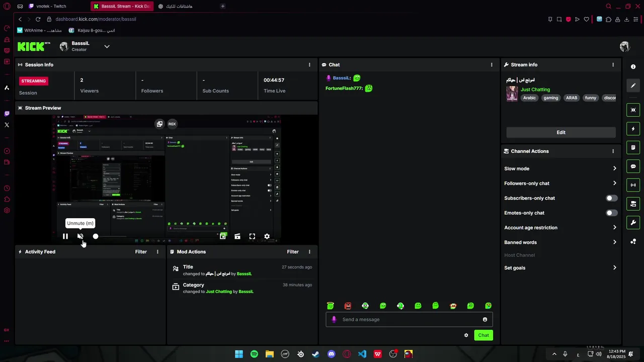Screen dimensions: 644x362
Task: Select the gaming stream tag
Action: [x=551, y=98]
